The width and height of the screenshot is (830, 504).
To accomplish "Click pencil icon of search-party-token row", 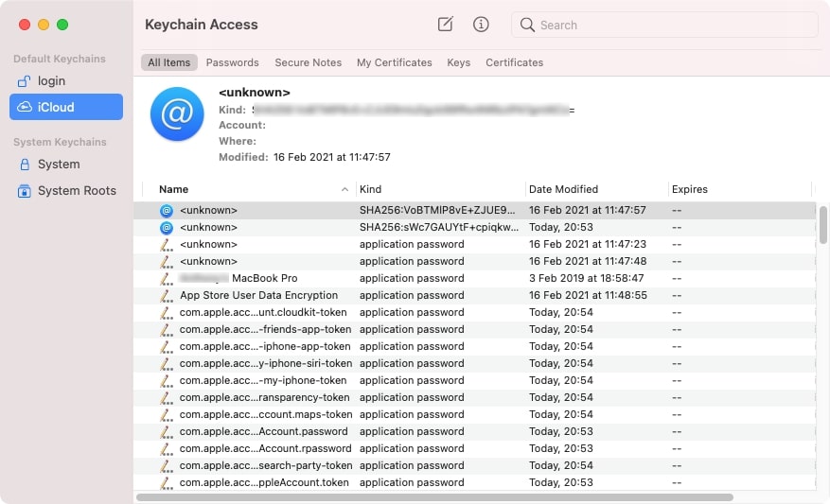I will point(167,466).
